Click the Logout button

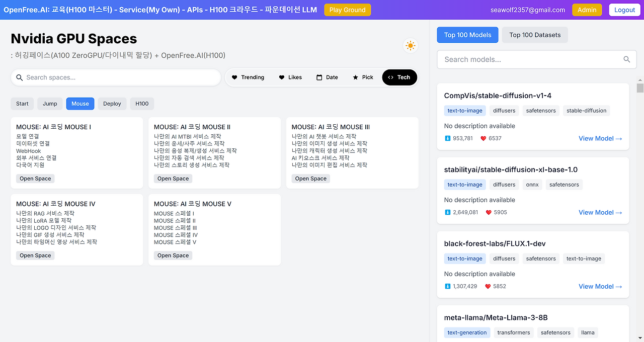pyautogui.click(x=624, y=10)
